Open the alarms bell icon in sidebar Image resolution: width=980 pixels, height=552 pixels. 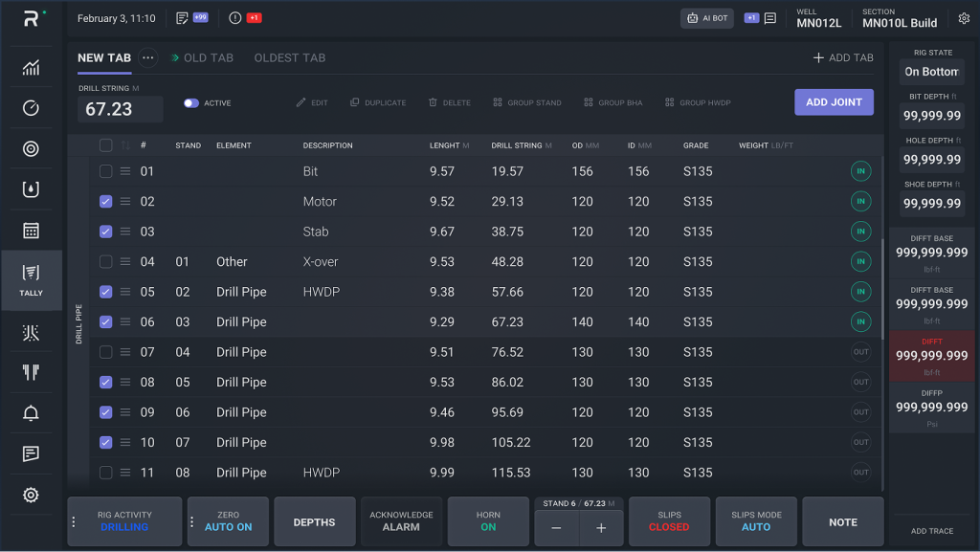point(31,412)
